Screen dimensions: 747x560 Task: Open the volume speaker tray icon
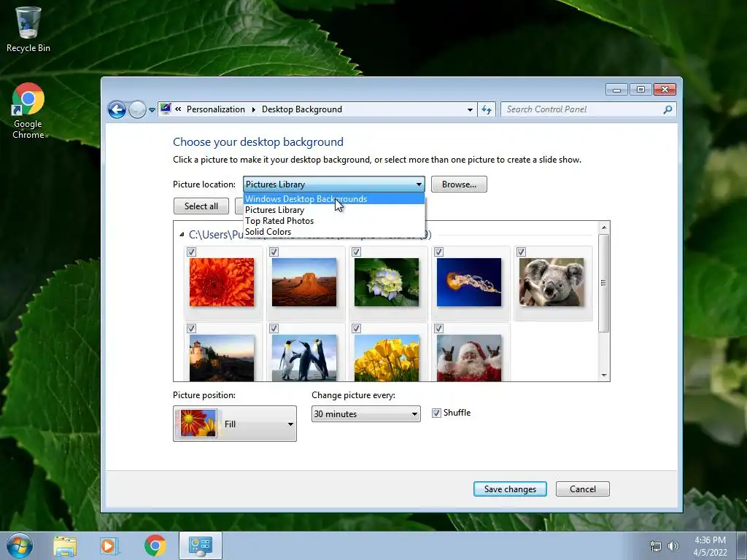pos(673,546)
